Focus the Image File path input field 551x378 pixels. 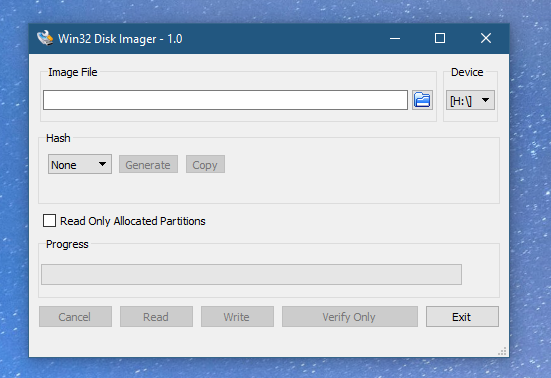(x=225, y=100)
